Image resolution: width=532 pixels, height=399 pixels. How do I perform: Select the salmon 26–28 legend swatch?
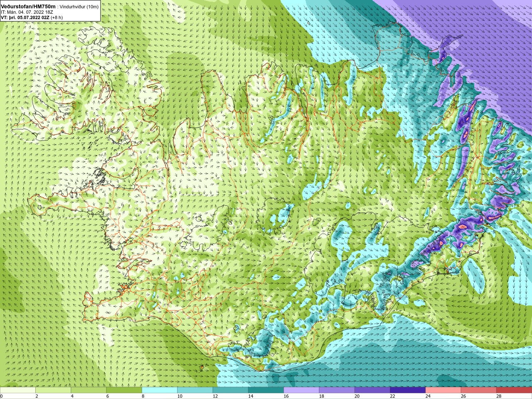479,390
